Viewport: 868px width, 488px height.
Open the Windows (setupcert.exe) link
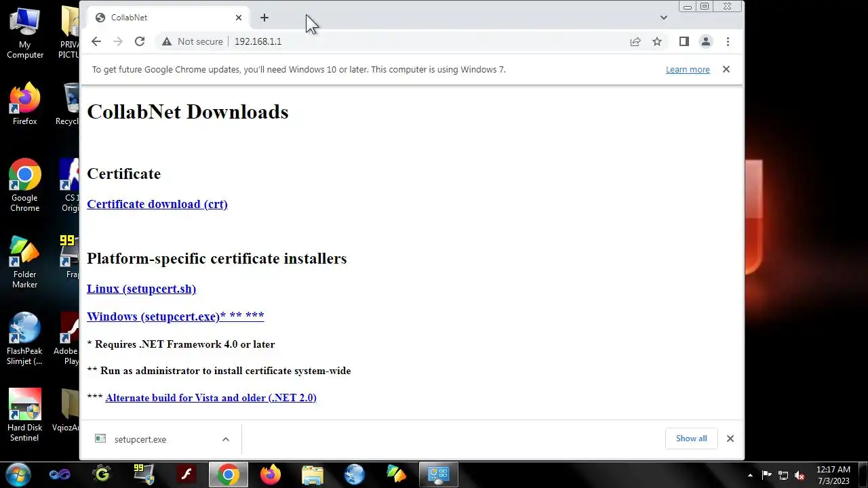[x=175, y=317]
